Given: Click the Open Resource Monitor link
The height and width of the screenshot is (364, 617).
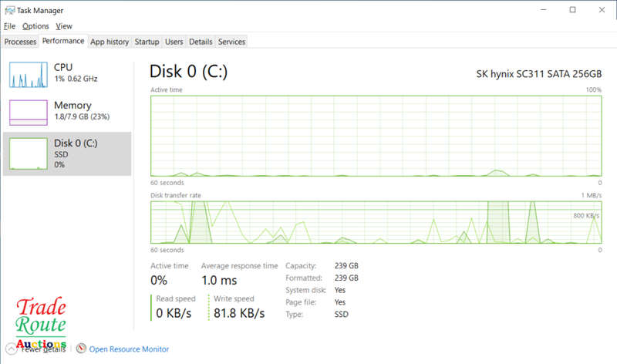Looking at the screenshot, I should [x=129, y=349].
